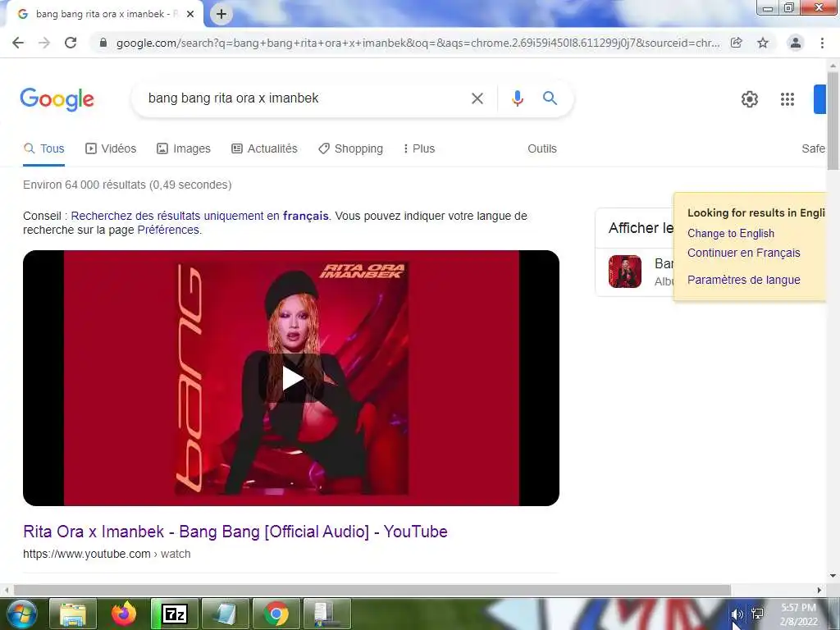Screen dimensions: 840x630
Task: Open Paramètres de langue
Action: [743, 280]
